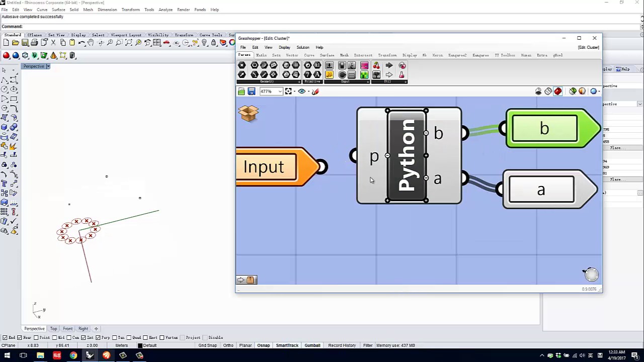Switch to the Curve Tools toolbar tab
The image size is (644, 362).
pos(210,35)
